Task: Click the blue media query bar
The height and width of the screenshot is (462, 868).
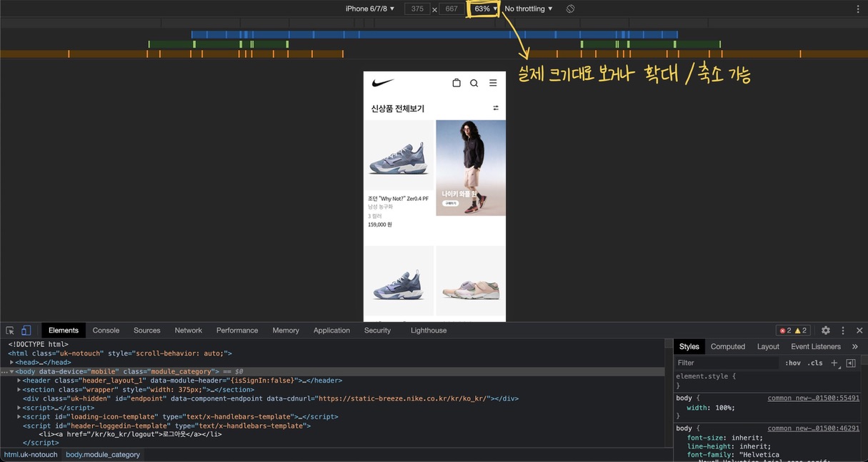Action: 434,34
